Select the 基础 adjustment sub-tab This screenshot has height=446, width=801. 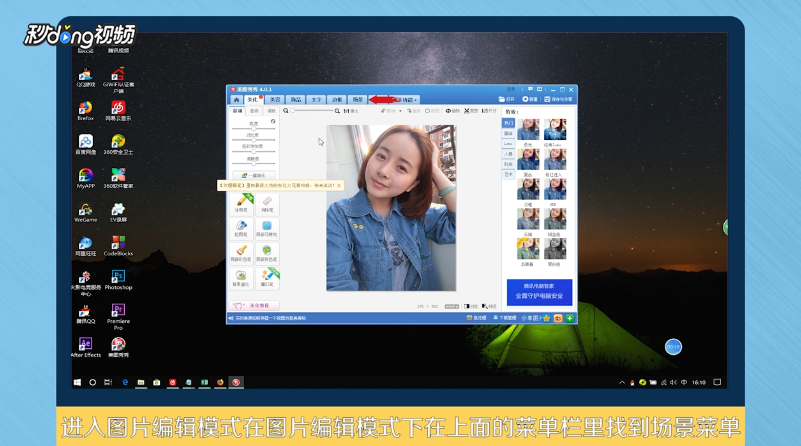click(x=238, y=111)
